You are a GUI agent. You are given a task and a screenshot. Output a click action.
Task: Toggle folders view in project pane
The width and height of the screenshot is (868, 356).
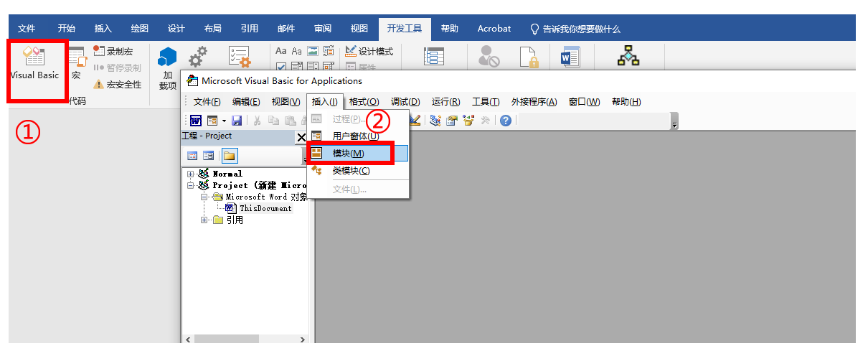coord(229,155)
